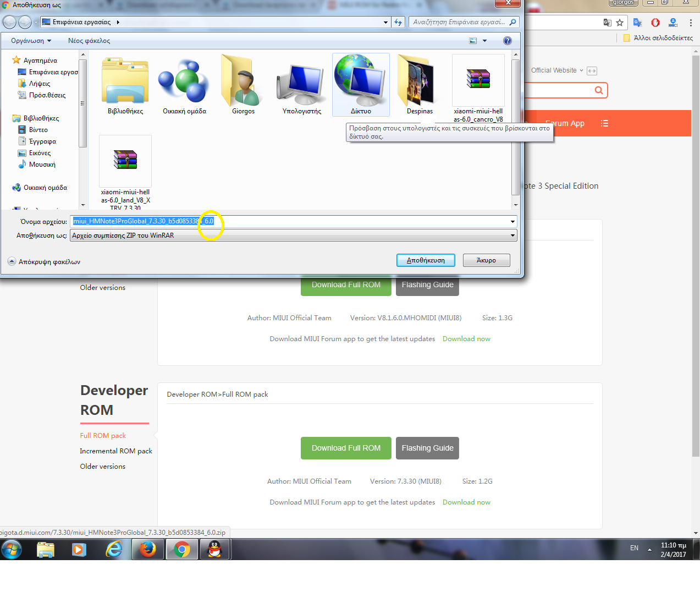Select Μουσική library in navigation pane
The image size is (700, 608).
[x=37, y=165]
